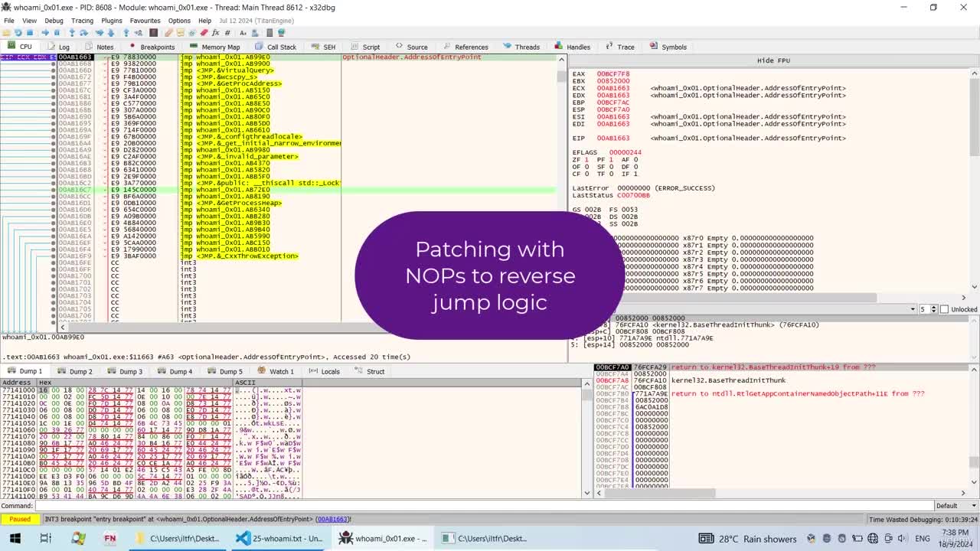Click the Hide FPU button
Screen dimensions: 980x551
tap(773, 60)
